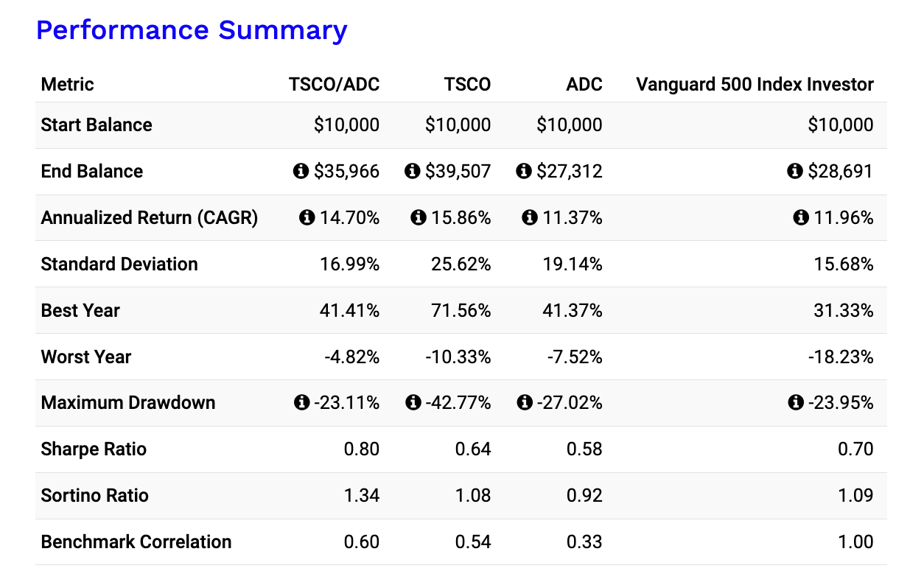Open the info tooltip for TSCO Annualized Return
This screenshot has width=924, height=585.
[x=420, y=217]
